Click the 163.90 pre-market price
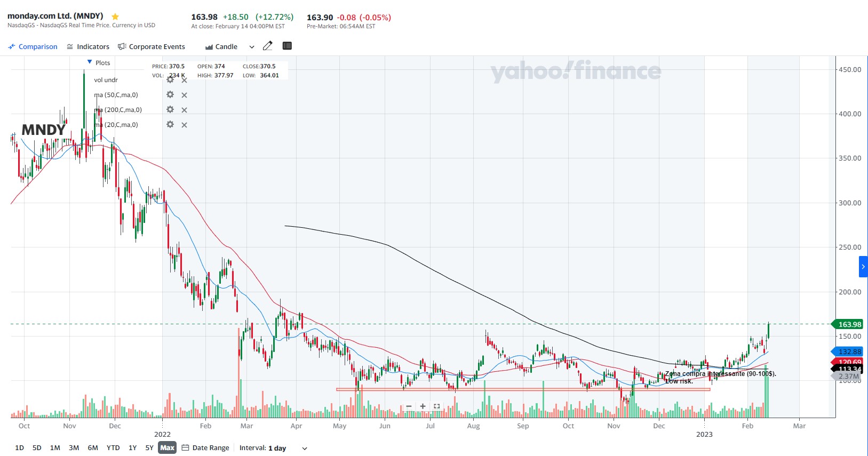This screenshot has width=868, height=456. pos(320,18)
